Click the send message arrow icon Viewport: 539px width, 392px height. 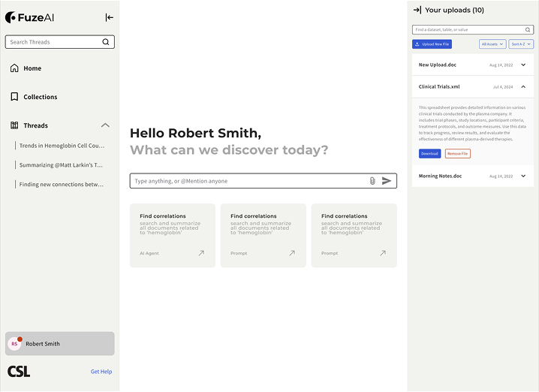point(387,181)
